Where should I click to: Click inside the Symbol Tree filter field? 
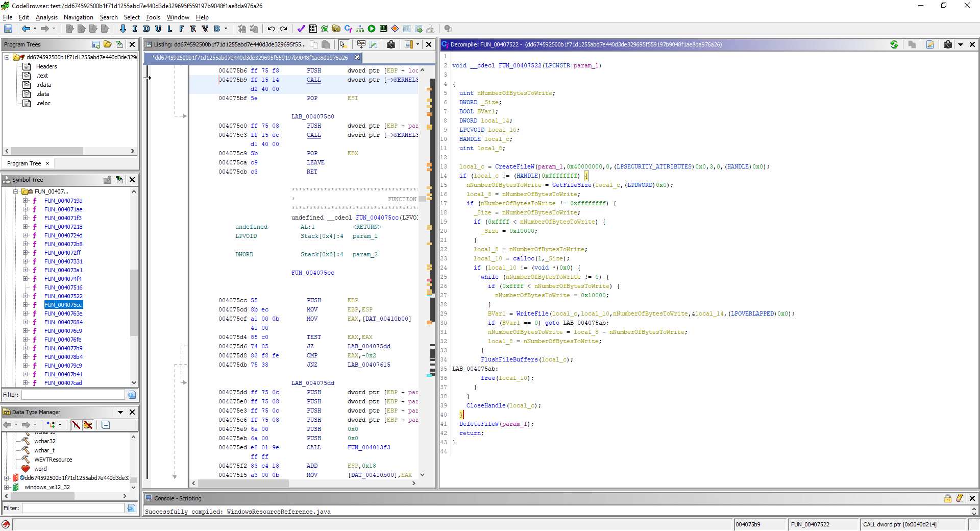click(74, 394)
